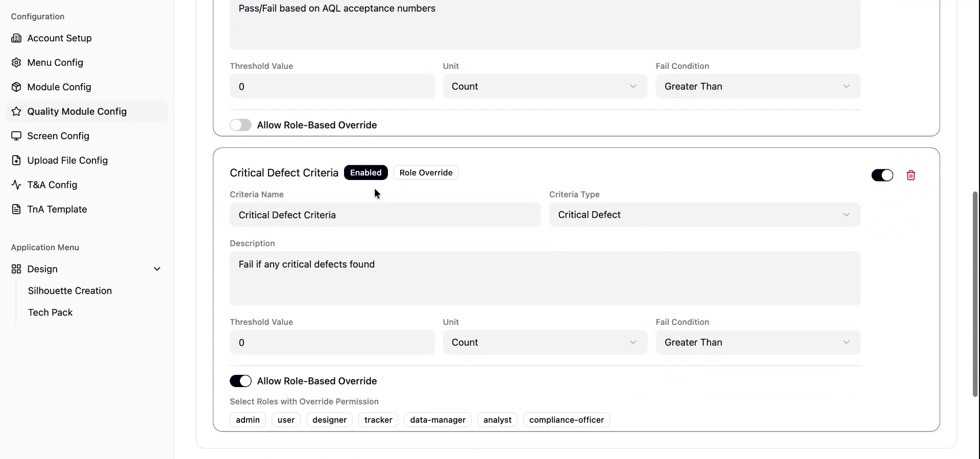This screenshot has height=459, width=980.
Task: Click the Upload File Config file icon
Action: [16, 161]
